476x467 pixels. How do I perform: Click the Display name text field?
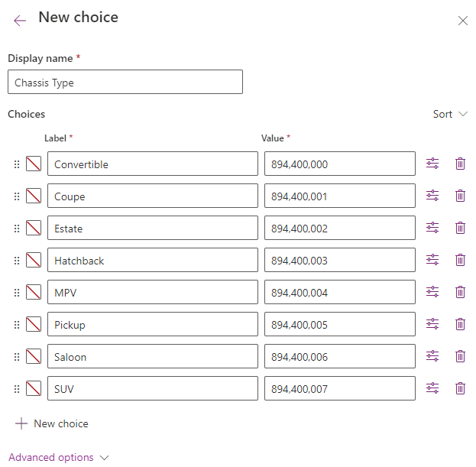125,83
